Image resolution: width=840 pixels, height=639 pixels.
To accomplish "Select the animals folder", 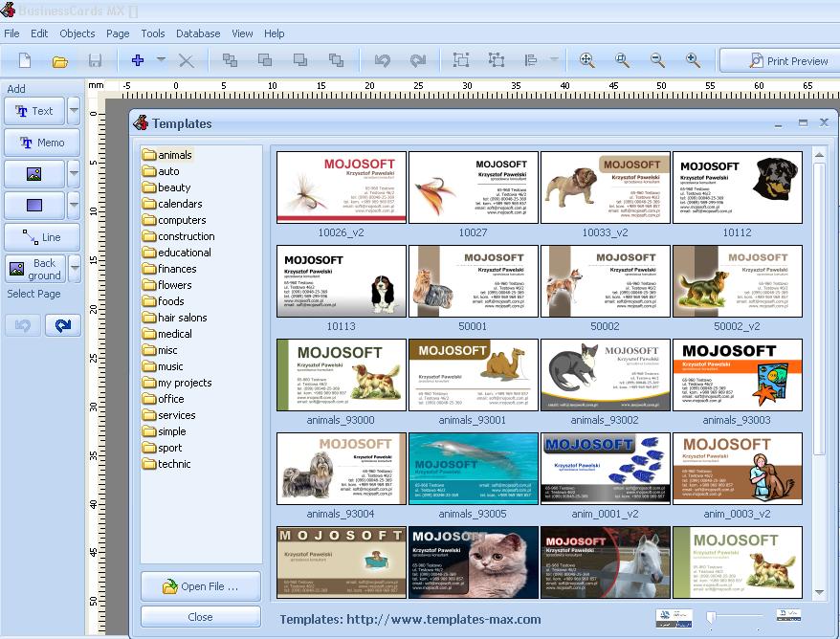I will tap(167, 155).
